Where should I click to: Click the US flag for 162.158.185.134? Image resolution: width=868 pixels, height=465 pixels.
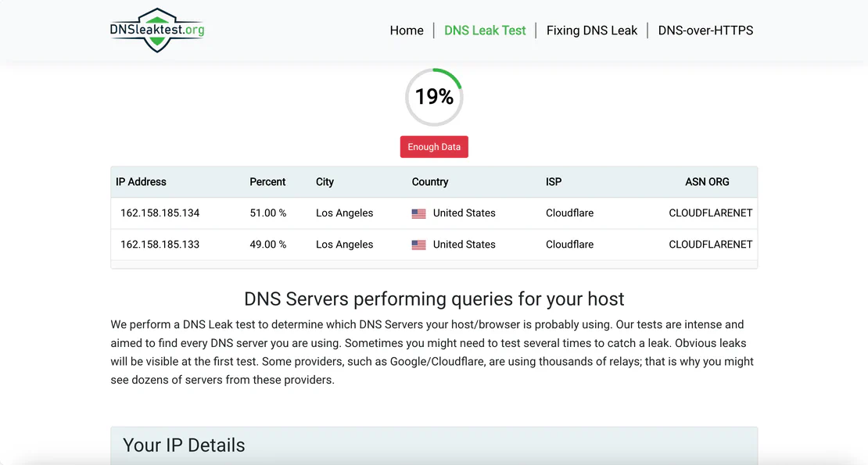click(x=418, y=213)
